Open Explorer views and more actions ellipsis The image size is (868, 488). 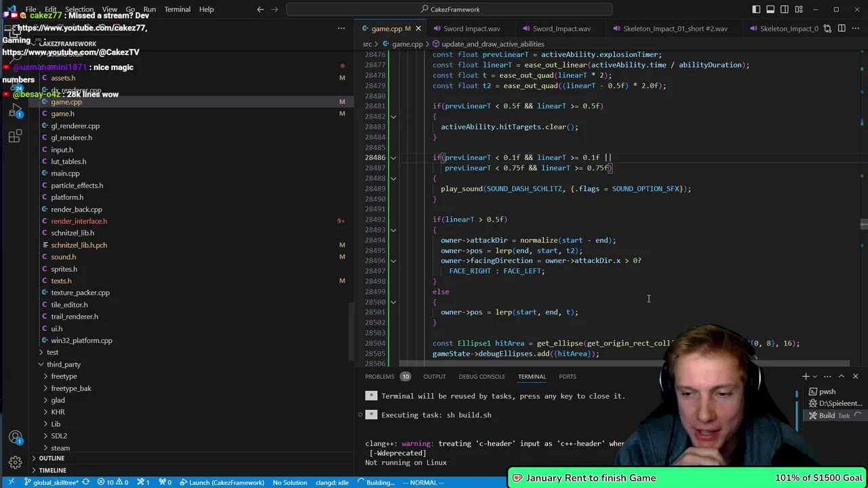341,28
